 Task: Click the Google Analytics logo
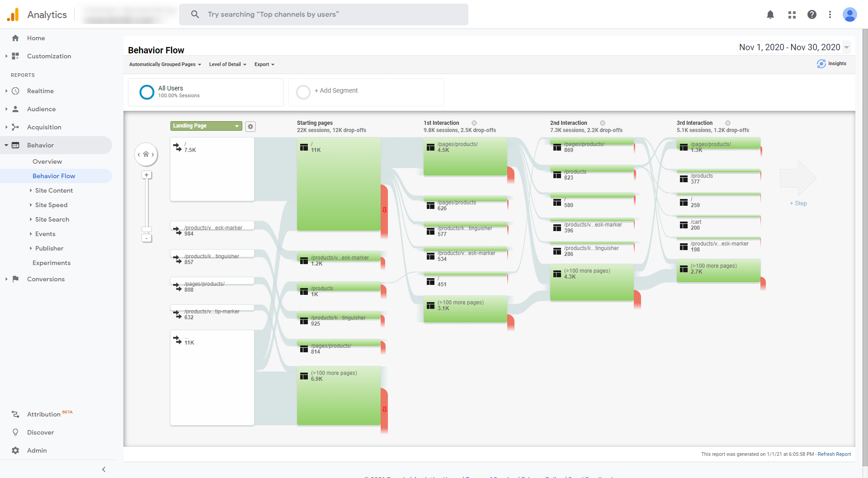(13, 14)
